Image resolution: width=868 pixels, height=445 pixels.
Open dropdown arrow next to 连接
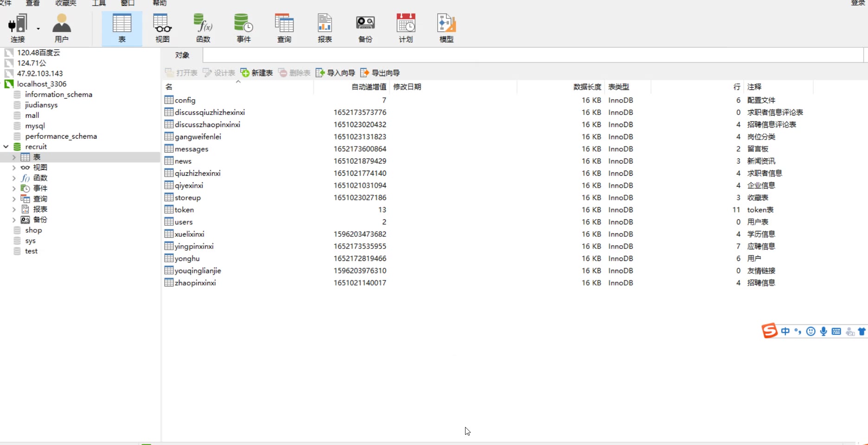[x=38, y=29]
